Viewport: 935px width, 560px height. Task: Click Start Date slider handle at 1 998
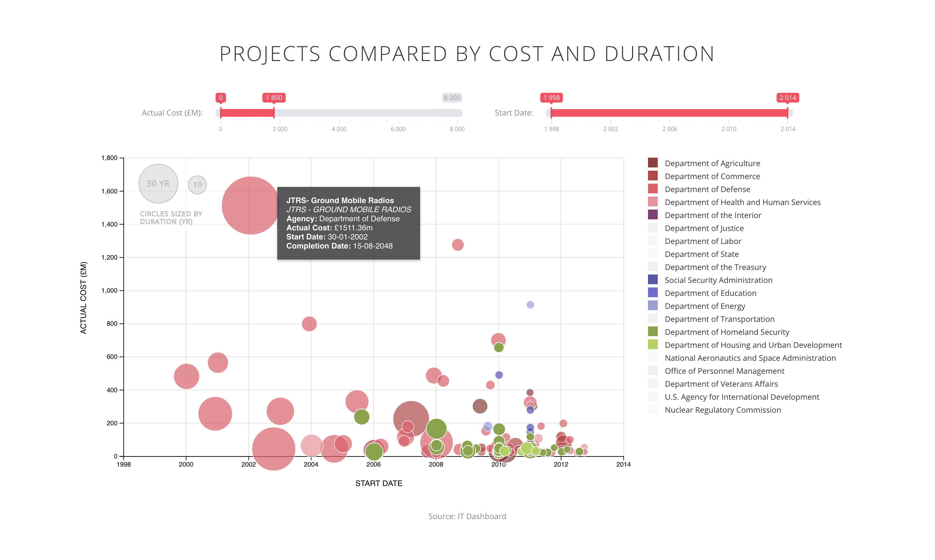click(551, 113)
